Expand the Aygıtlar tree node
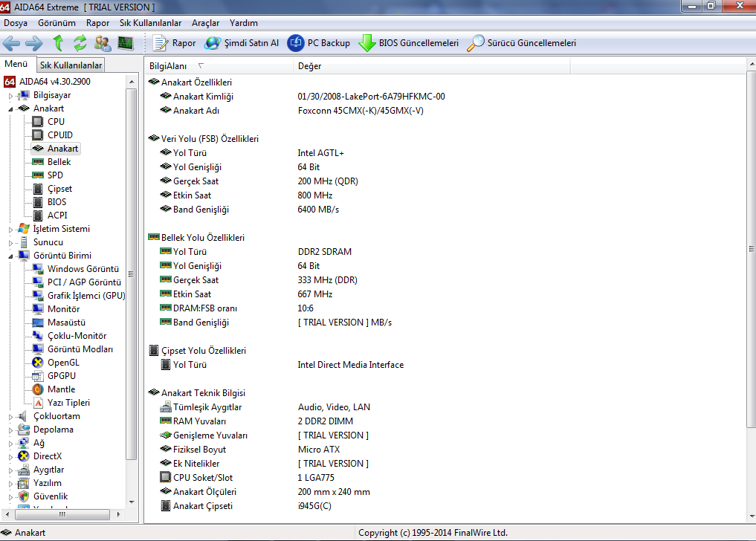 pos(11,470)
